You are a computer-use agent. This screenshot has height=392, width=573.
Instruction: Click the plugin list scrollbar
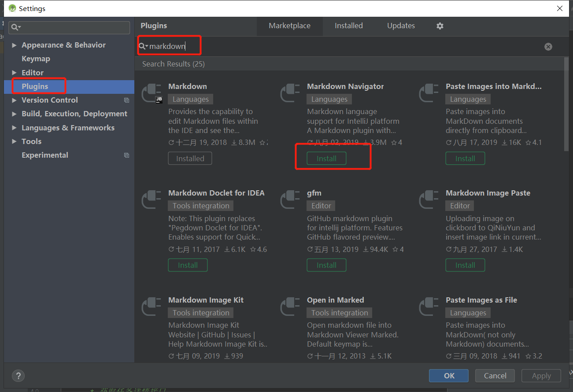point(566,101)
